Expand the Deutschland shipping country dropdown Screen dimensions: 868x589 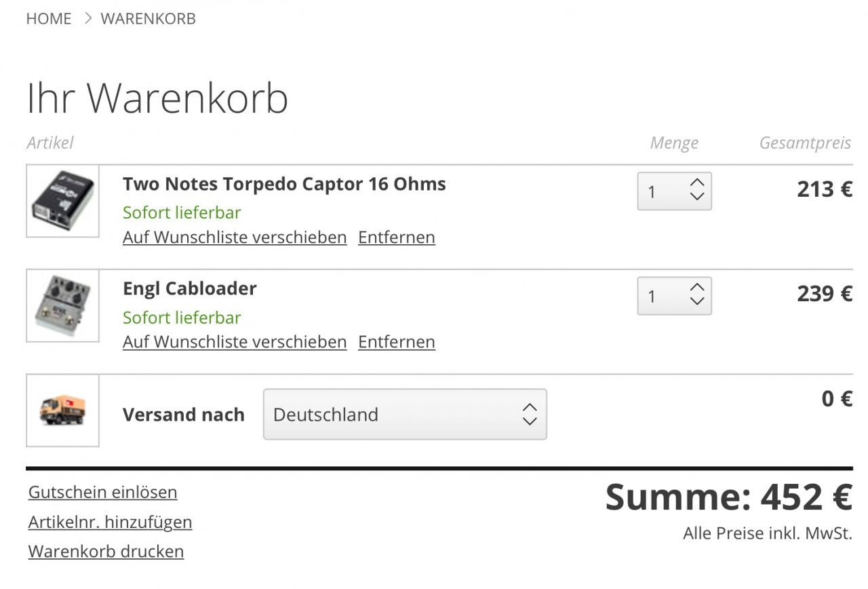pyautogui.click(x=405, y=414)
